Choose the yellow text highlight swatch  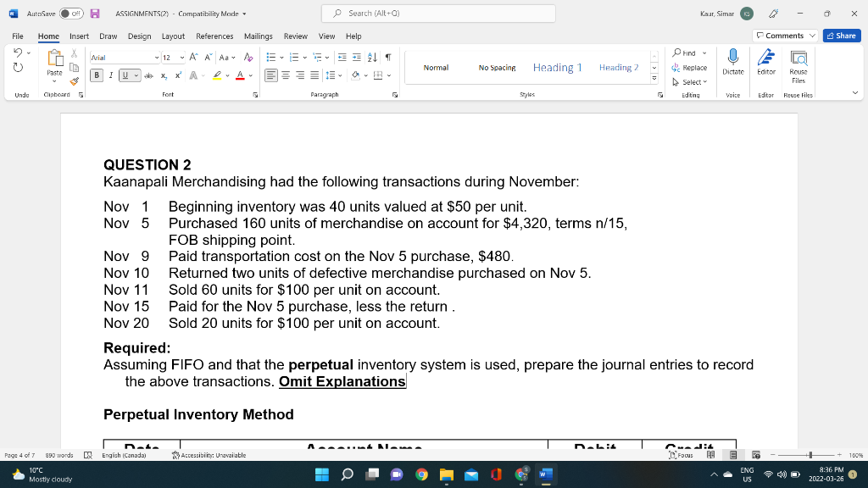(217, 75)
